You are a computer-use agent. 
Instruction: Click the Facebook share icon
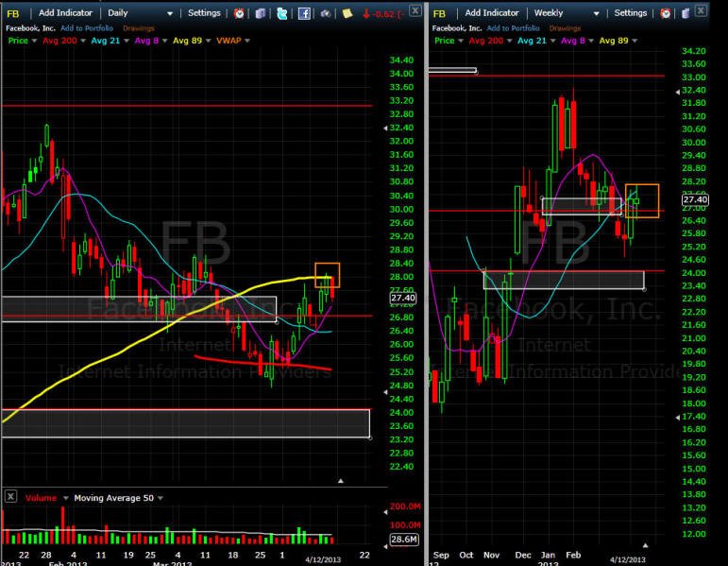click(304, 13)
